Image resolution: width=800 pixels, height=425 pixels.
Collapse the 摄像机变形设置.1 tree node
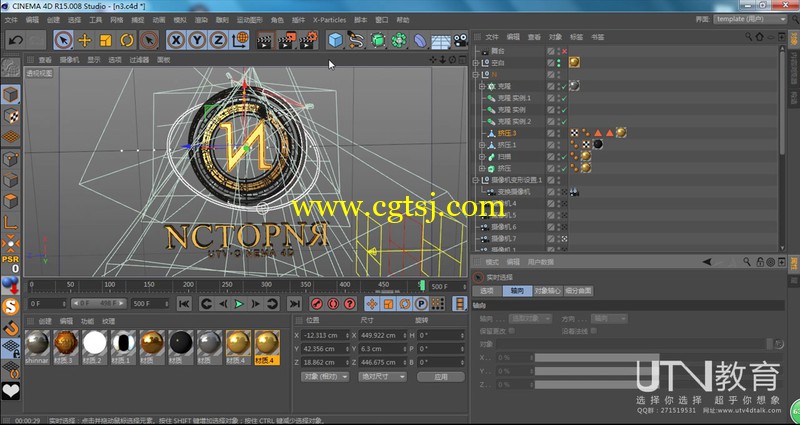coord(476,180)
